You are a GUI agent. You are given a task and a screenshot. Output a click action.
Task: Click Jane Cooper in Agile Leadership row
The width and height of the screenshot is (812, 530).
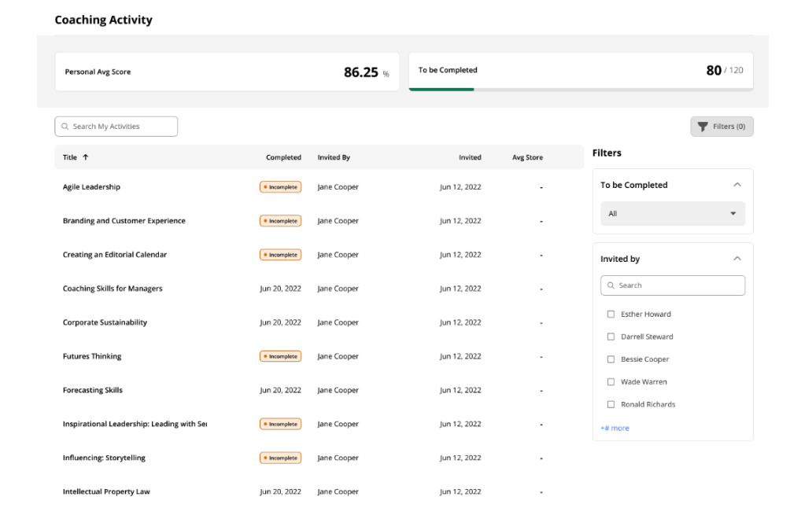[x=338, y=187]
